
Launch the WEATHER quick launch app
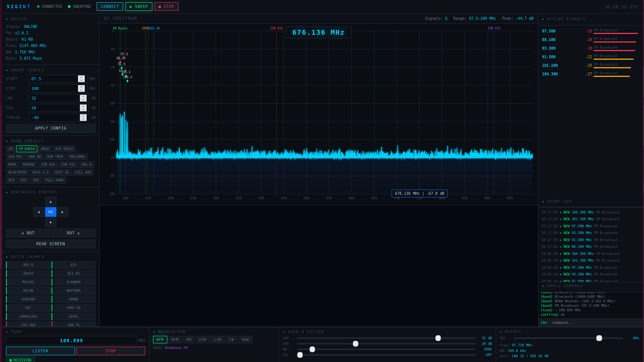coord(73,291)
